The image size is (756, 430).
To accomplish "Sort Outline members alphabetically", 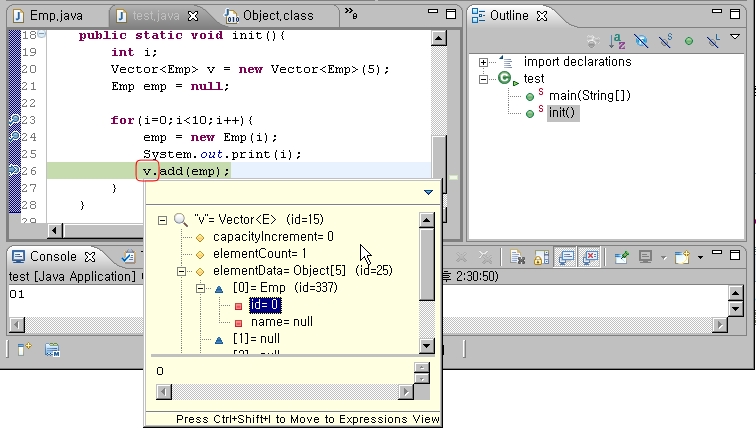I will pos(617,40).
